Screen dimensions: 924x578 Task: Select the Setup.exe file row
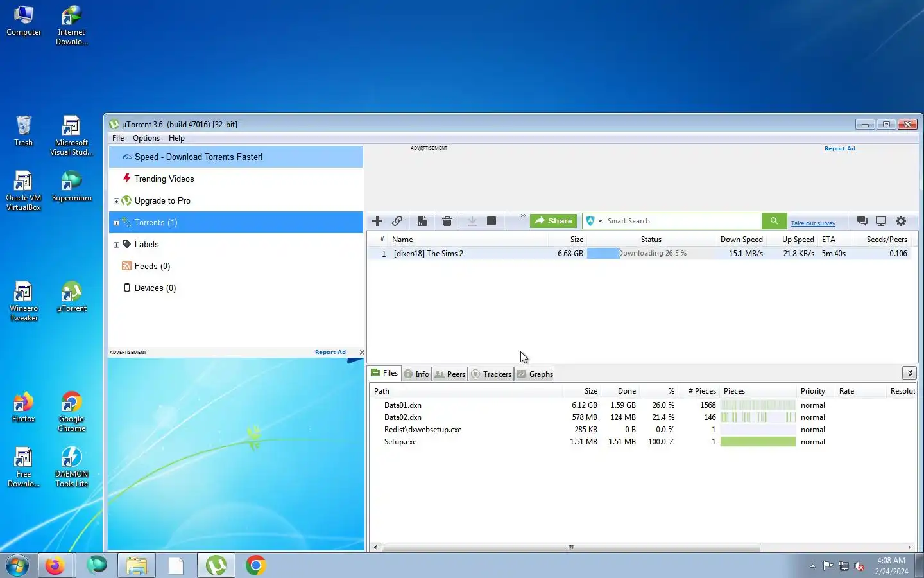click(642, 442)
